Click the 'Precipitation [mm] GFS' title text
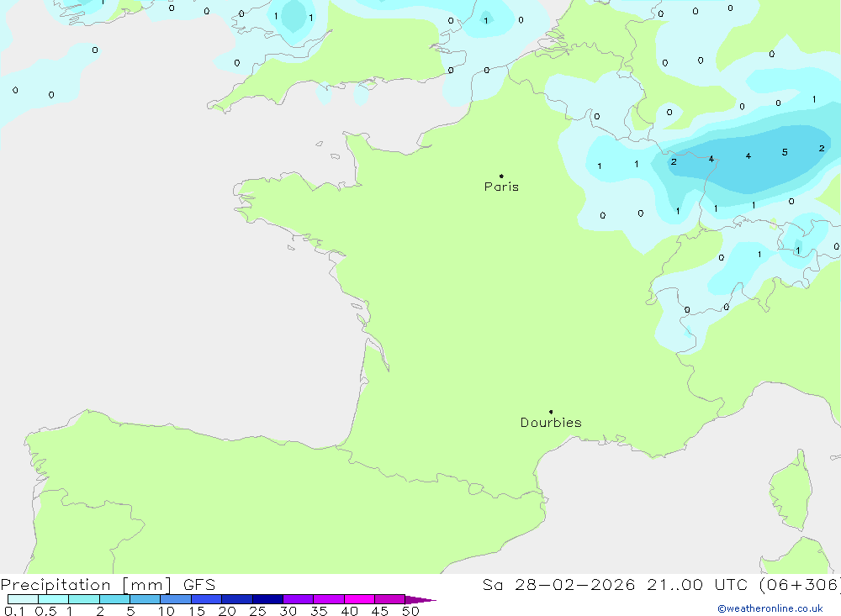The width and height of the screenshot is (841, 616). click(108, 585)
